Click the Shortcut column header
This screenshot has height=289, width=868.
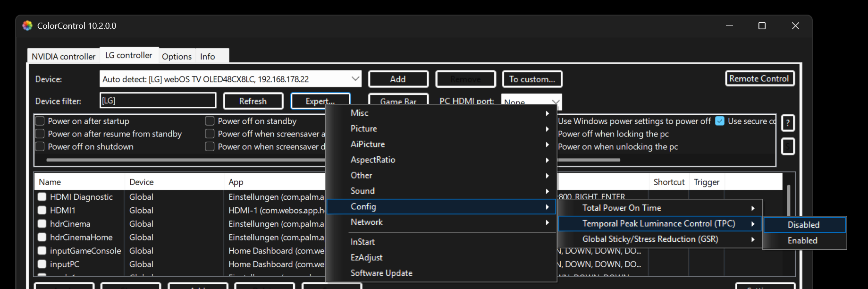point(669,182)
